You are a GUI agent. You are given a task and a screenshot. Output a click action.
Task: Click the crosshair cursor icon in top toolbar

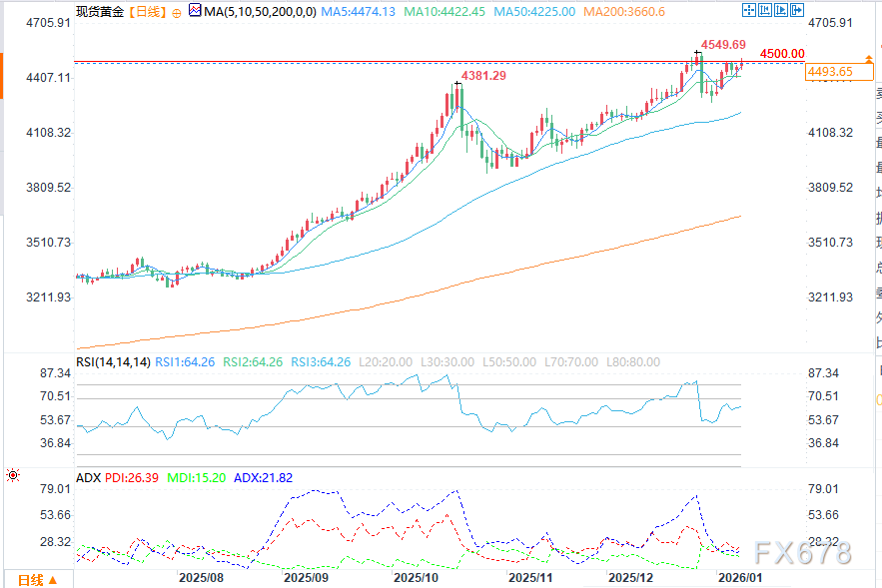(x=749, y=11)
